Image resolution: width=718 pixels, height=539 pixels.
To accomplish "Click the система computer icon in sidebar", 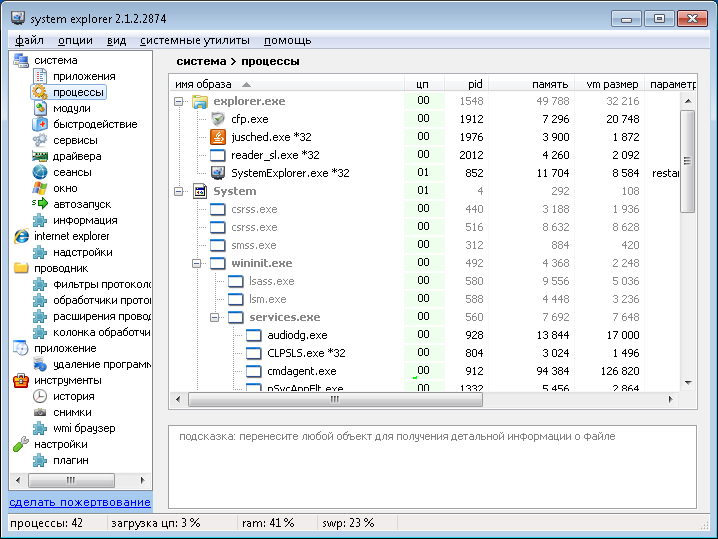I will coord(21,60).
